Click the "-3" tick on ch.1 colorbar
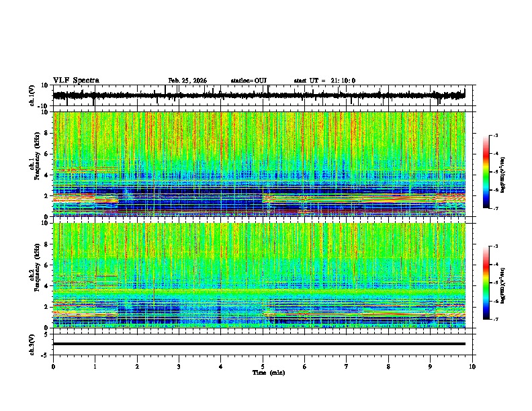532x411 pixels. pos(495,136)
